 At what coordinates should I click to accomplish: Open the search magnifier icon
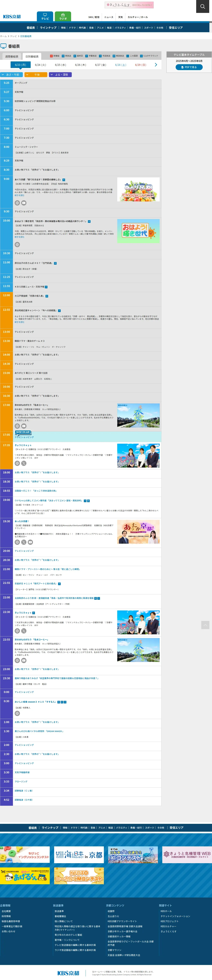pos(203,7)
